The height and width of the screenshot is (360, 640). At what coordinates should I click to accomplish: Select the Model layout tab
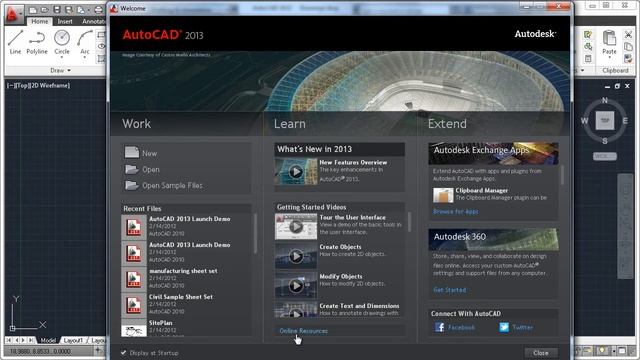[x=48, y=340]
